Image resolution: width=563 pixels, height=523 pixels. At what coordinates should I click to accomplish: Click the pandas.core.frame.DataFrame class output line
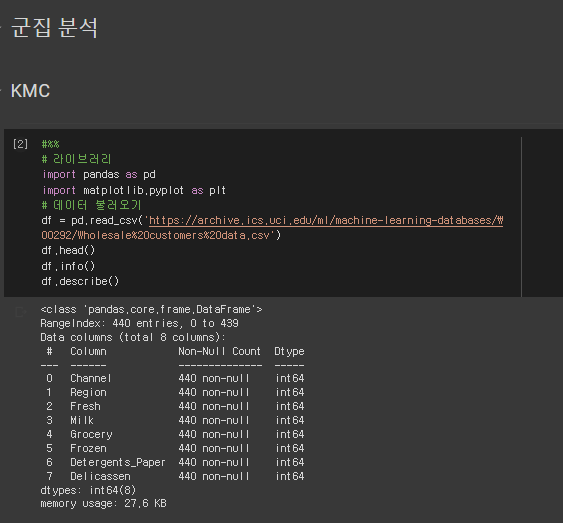click(151, 309)
